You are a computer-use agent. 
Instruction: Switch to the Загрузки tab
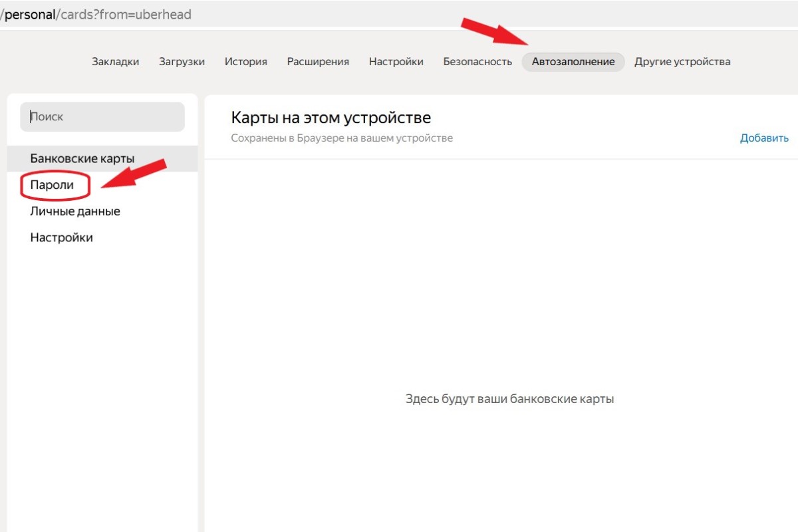182,62
